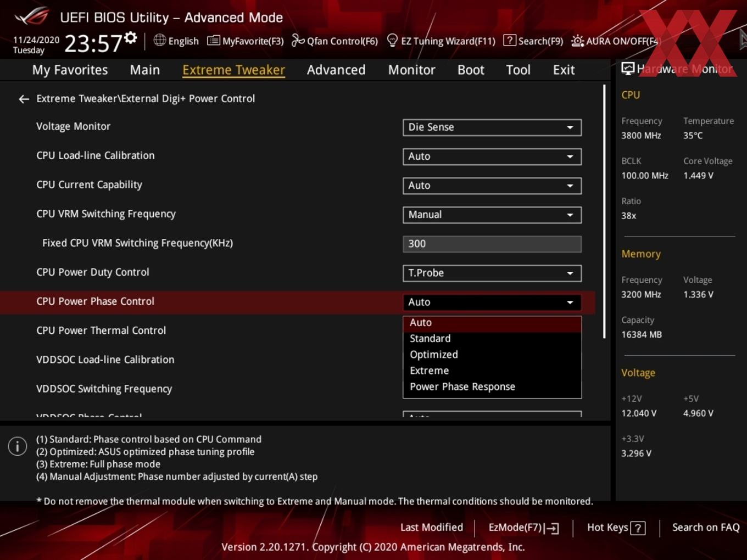
Task: Click +5V reading 4.960 V
Action: pos(698,413)
